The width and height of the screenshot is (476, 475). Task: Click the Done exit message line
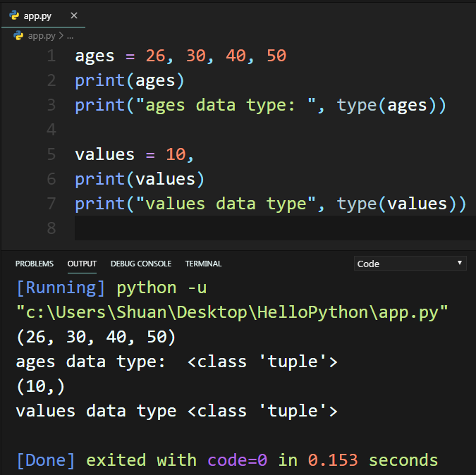(x=227, y=460)
